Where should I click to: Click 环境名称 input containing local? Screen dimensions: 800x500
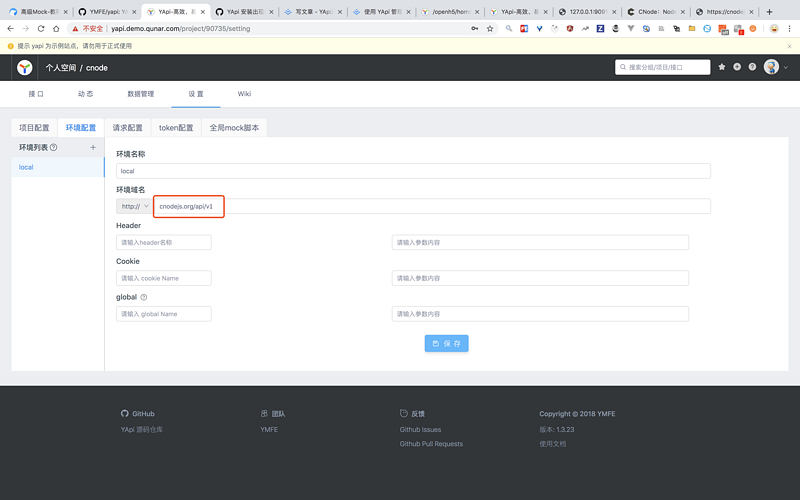(x=413, y=171)
